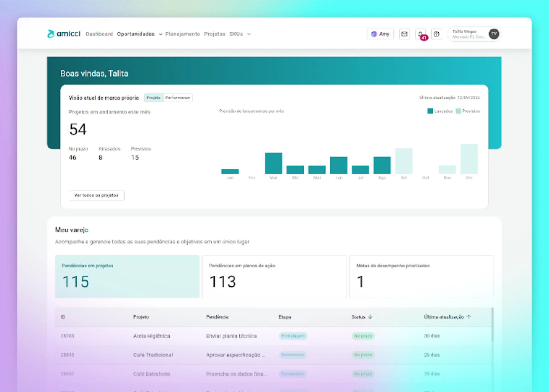Open the Projetos menu item
The image size is (549, 392).
(x=214, y=34)
